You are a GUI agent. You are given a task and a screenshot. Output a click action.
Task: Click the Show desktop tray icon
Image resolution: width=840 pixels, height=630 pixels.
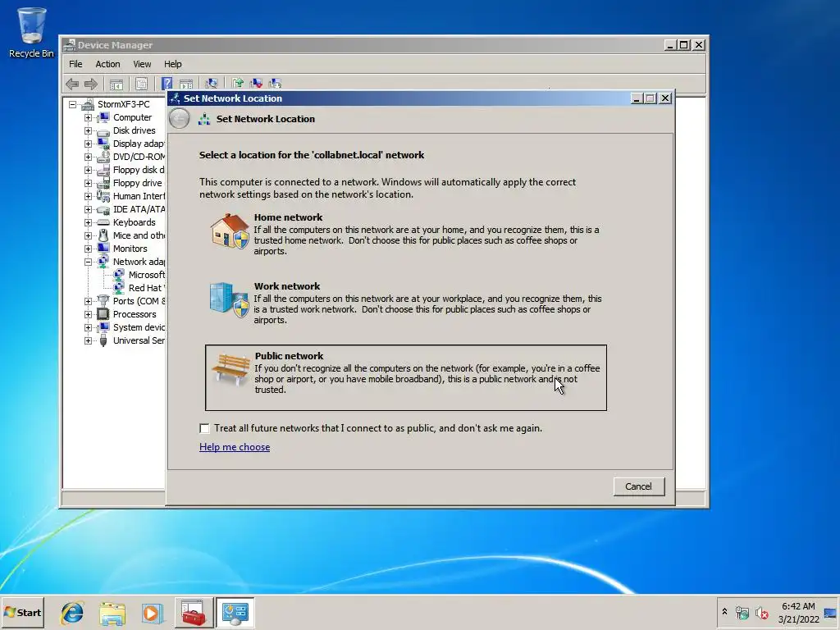tap(830, 613)
